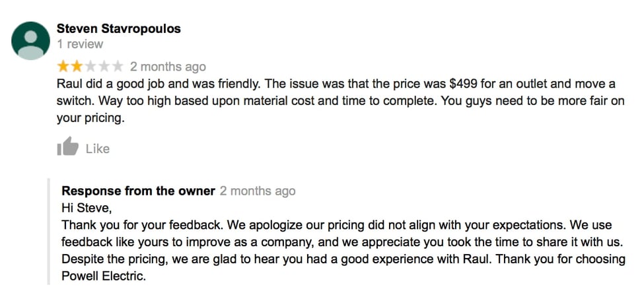644x295 pixels.
Task: Open reviewer name Steven Stavropoulos
Action: click(x=118, y=28)
